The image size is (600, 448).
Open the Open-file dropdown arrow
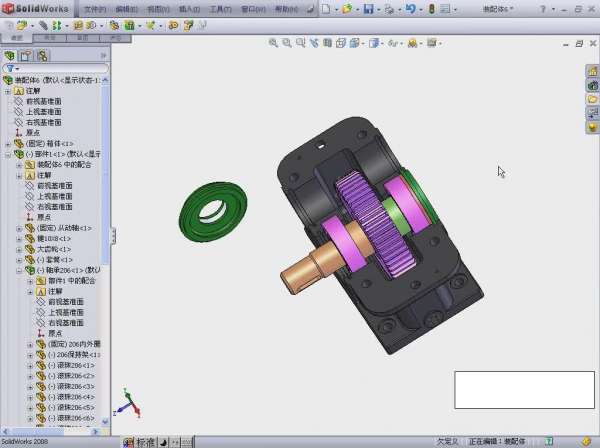coord(356,9)
